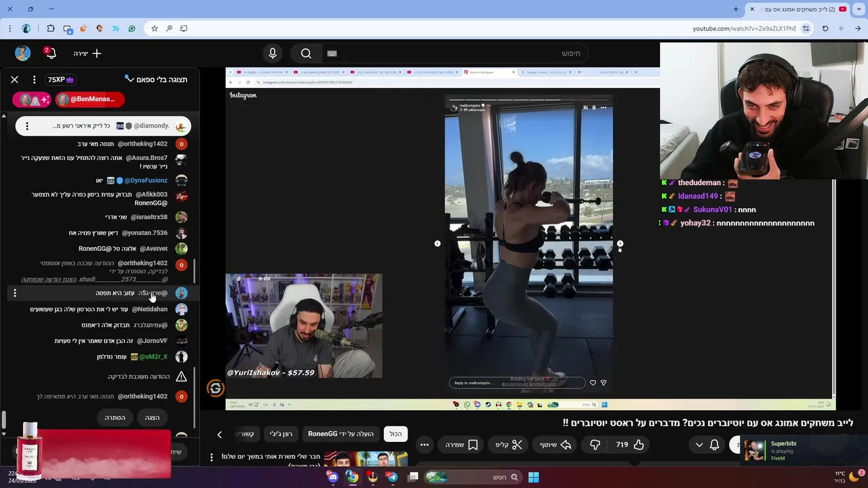
Task: Open pinned @diamondy message menu
Action: pyautogui.click(x=26, y=125)
